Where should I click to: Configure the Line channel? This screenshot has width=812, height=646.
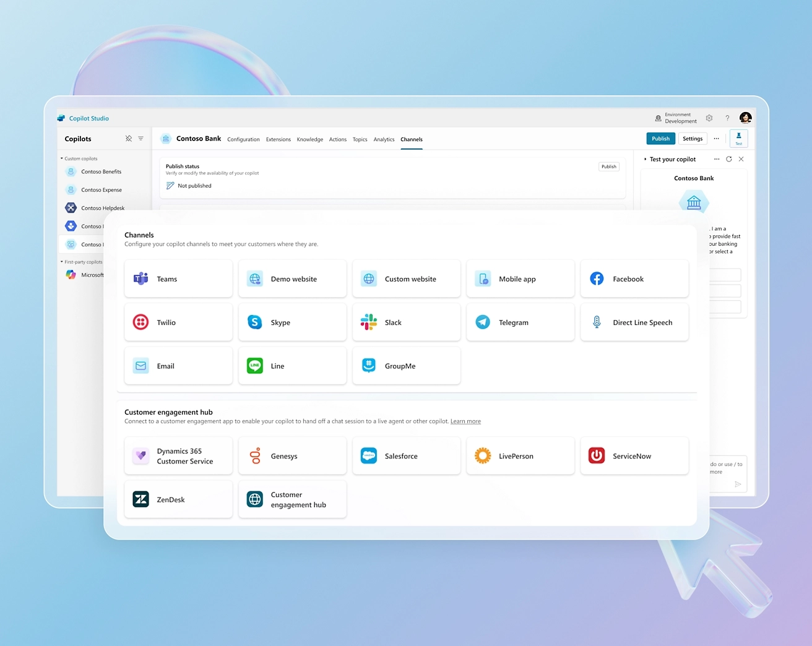coord(292,366)
